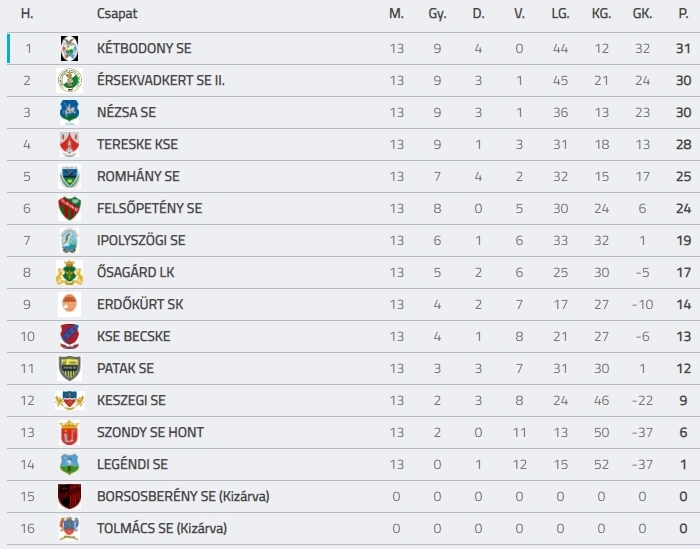The width and height of the screenshot is (700, 549).
Task: Click the Csapat column header
Action: point(117,14)
